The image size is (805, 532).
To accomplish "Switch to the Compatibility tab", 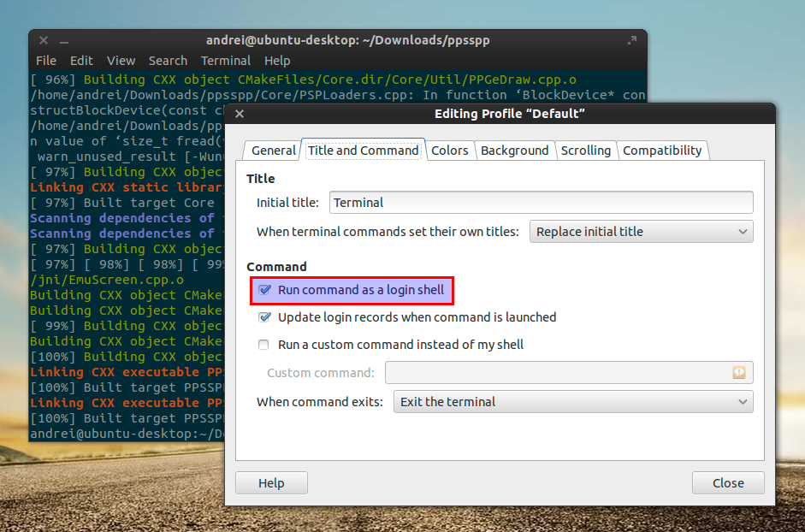I will [663, 150].
